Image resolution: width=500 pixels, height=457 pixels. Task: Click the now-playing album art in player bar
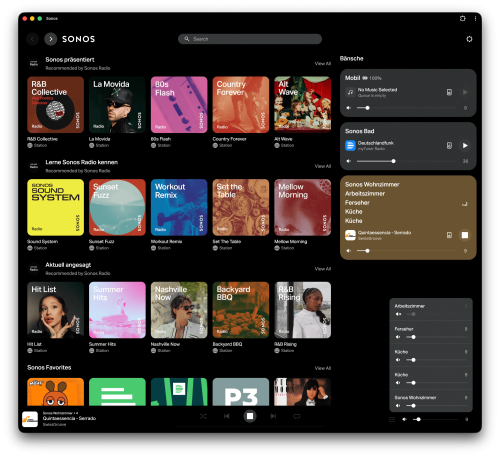coord(30,419)
